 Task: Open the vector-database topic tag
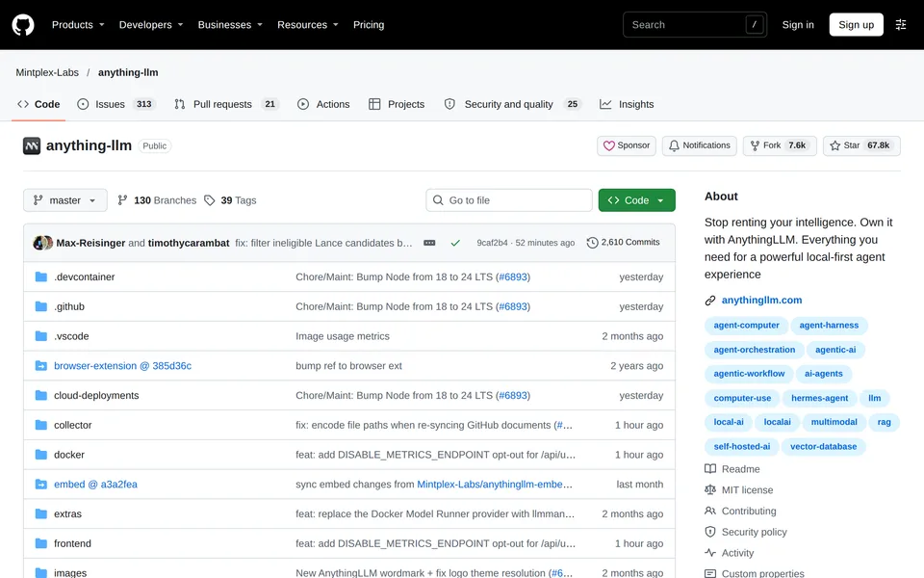(823, 446)
